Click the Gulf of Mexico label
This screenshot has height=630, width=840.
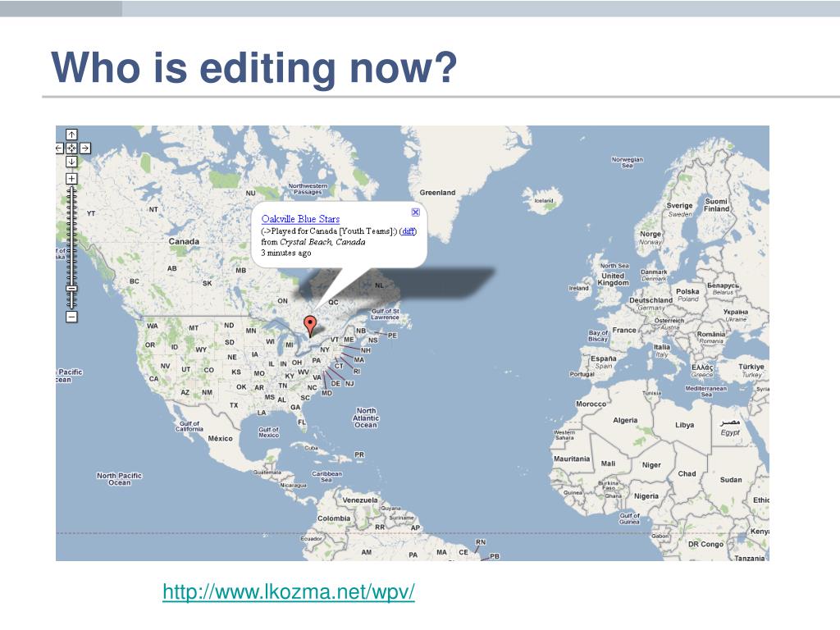point(268,432)
